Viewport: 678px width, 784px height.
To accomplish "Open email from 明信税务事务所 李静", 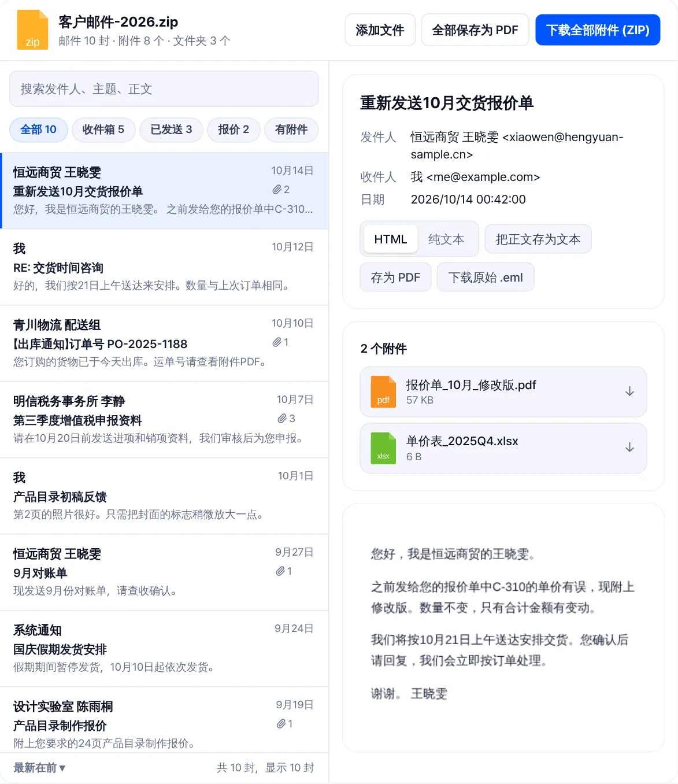I will click(164, 420).
